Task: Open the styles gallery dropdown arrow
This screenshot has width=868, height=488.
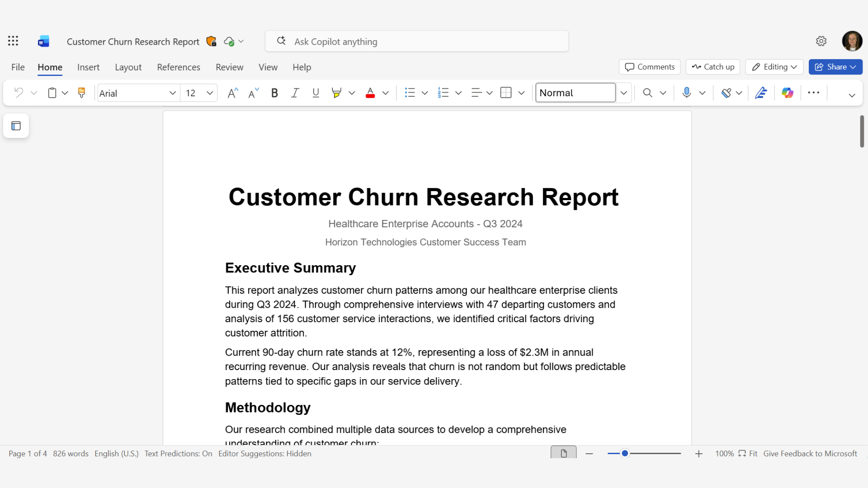Action: pyautogui.click(x=623, y=93)
